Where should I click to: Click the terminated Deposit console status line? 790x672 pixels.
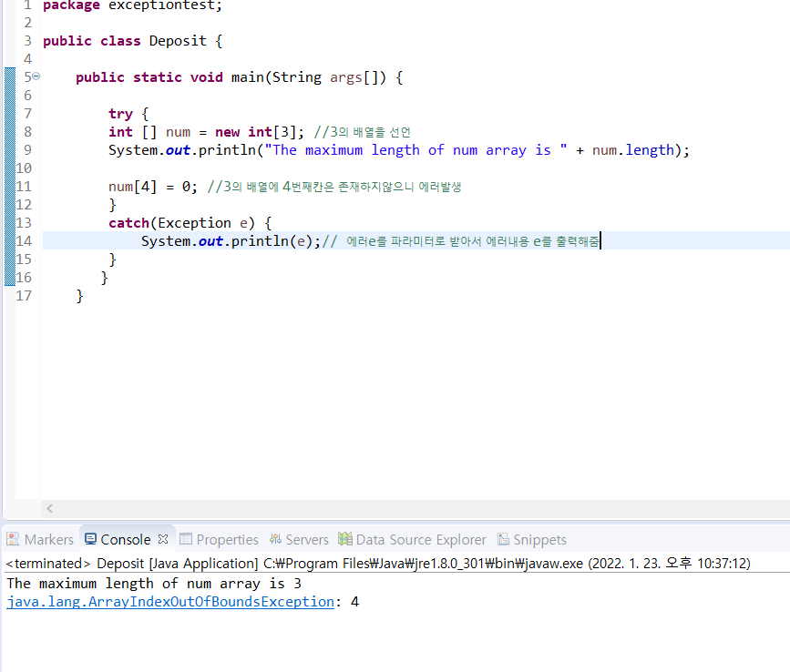[378, 564]
